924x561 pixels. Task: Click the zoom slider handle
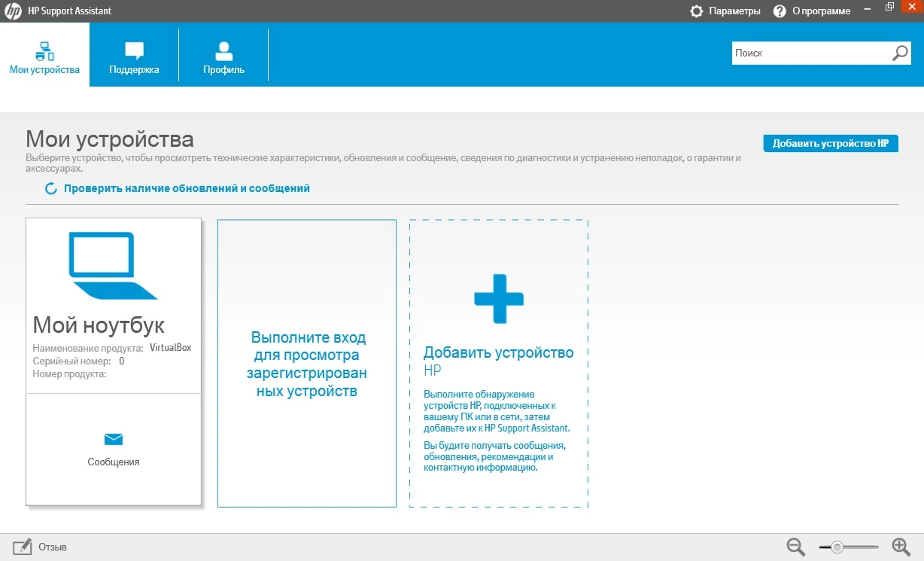[x=837, y=547]
